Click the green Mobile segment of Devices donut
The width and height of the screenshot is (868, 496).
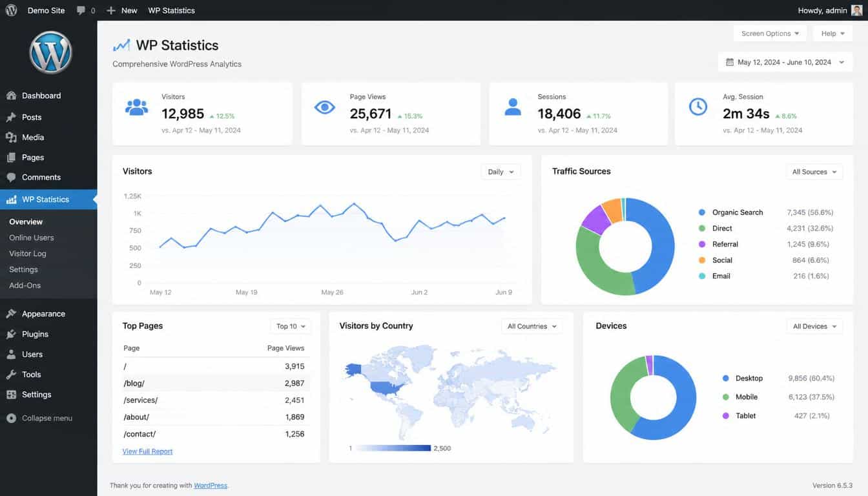click(621, 394)
